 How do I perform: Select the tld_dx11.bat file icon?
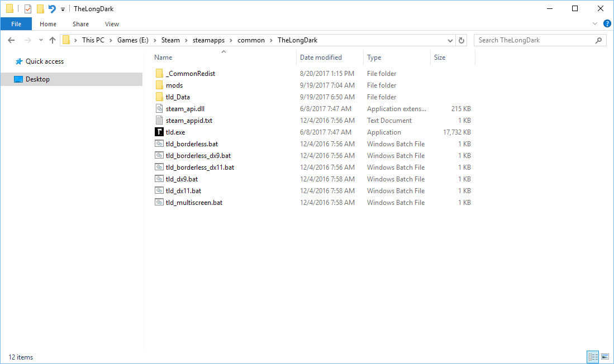[159, 190]
